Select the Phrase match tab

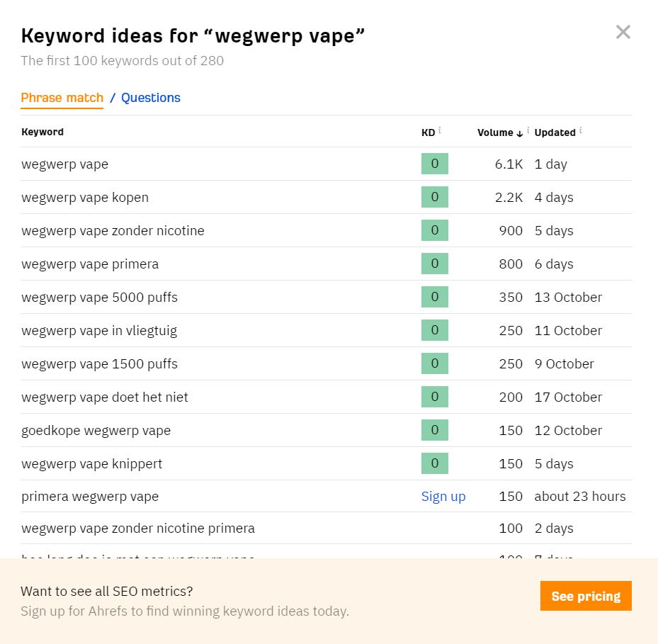pyautogui.click(x=62, y=98)
